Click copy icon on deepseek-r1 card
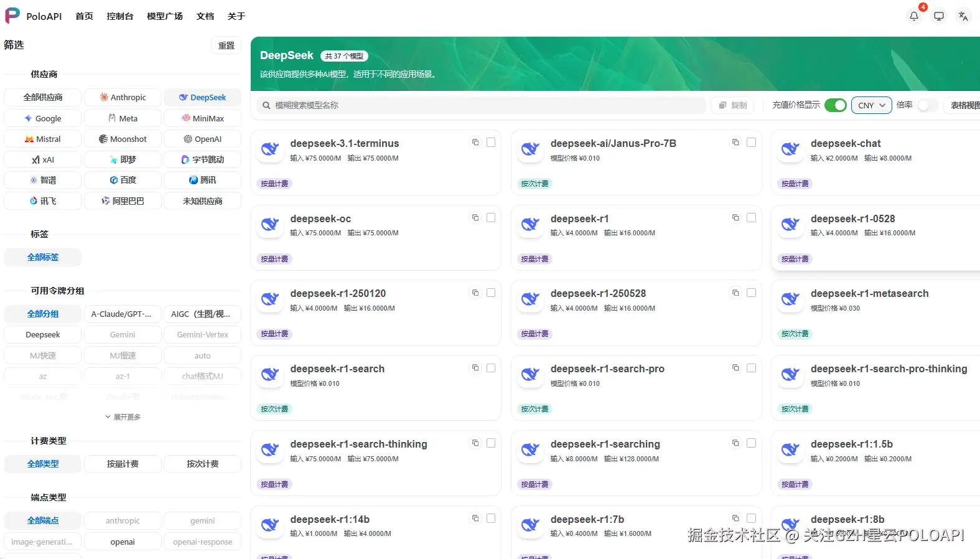Viewport: 980px width, 559px height. coord(735,218)
